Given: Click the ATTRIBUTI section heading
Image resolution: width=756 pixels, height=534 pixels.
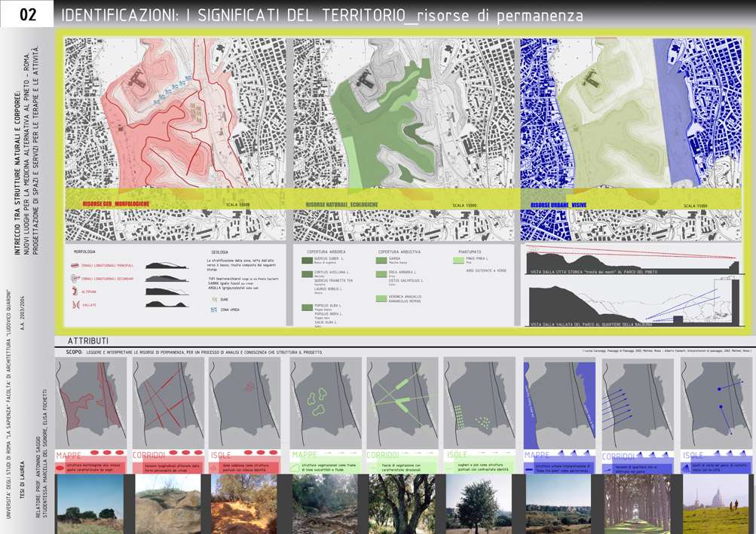Looking at the screenshot, I should click(x=88, y=340).
